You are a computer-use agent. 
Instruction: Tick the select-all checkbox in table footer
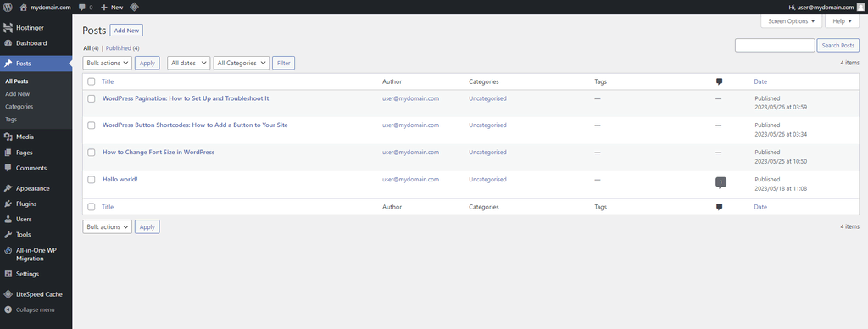[x=92, y=207]
